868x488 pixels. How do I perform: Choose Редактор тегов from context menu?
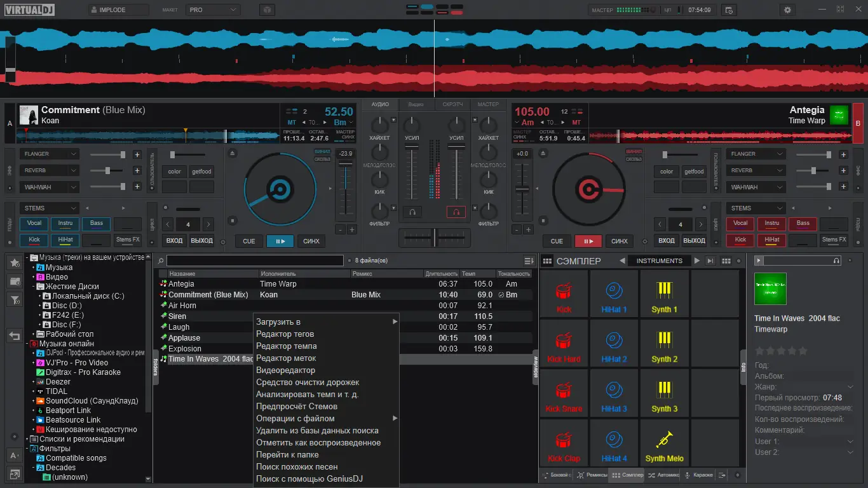click(326, 334)
